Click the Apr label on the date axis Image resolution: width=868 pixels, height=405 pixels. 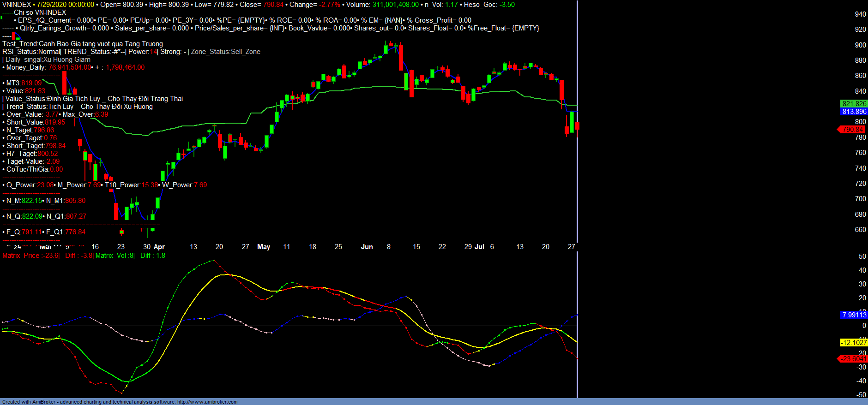pos(159,247)
